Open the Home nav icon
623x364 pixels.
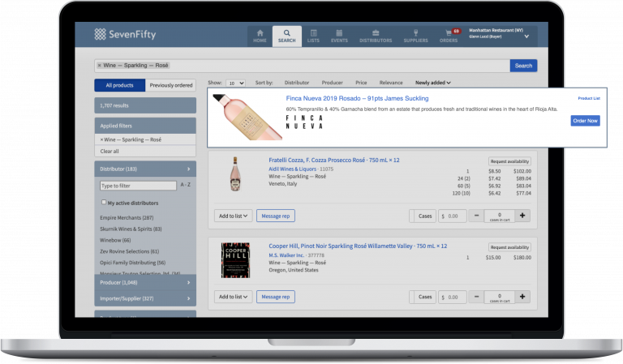[260, 36]
